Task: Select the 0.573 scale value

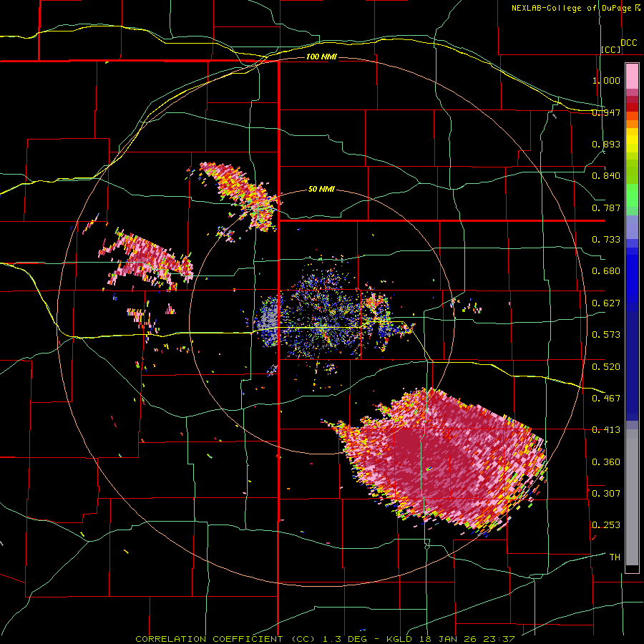Action: (606, 335)
